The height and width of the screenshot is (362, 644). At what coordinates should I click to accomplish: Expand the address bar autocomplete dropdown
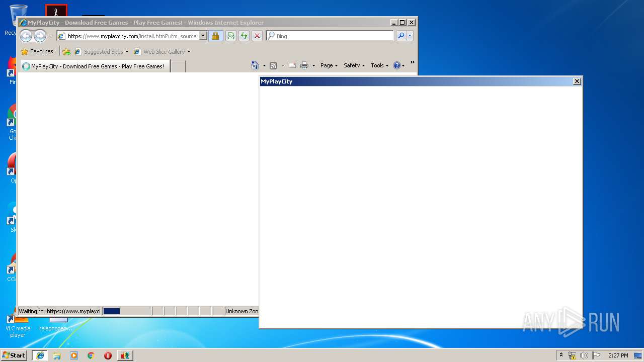203,36
